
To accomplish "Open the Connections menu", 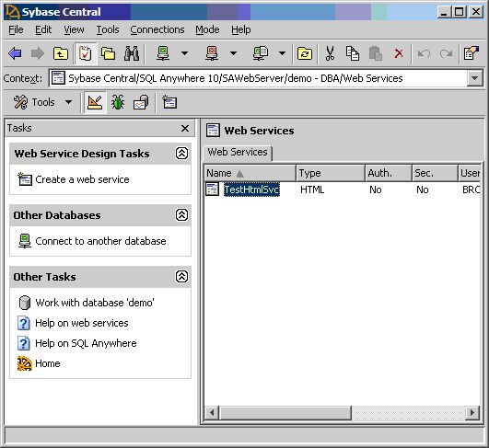I will [x=157, y=30].
